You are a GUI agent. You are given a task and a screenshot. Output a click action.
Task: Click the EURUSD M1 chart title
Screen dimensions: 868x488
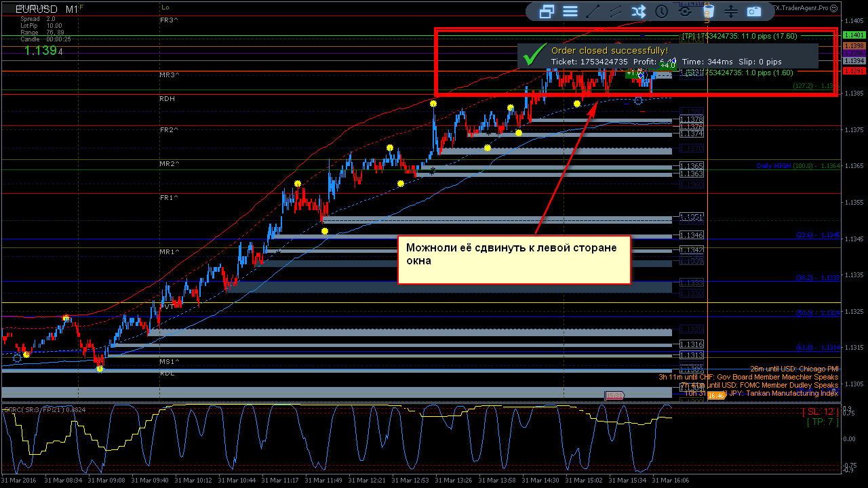[x=46, y=9]
